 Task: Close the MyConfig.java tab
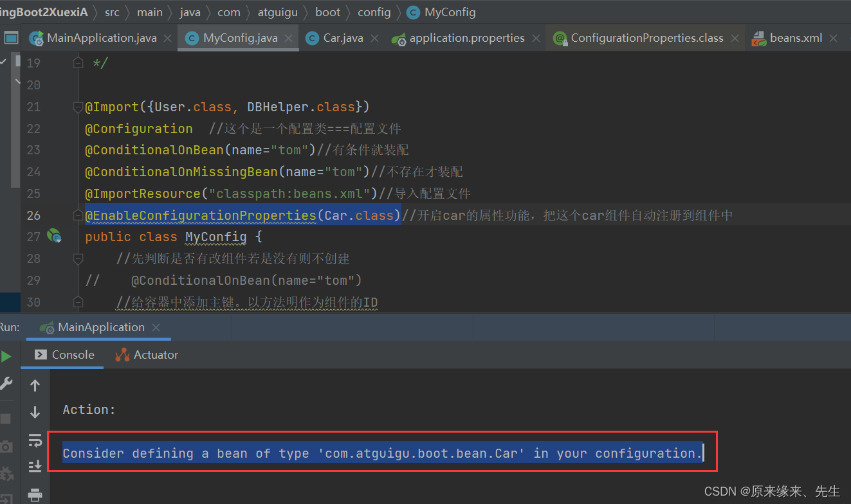click(289, 39)
